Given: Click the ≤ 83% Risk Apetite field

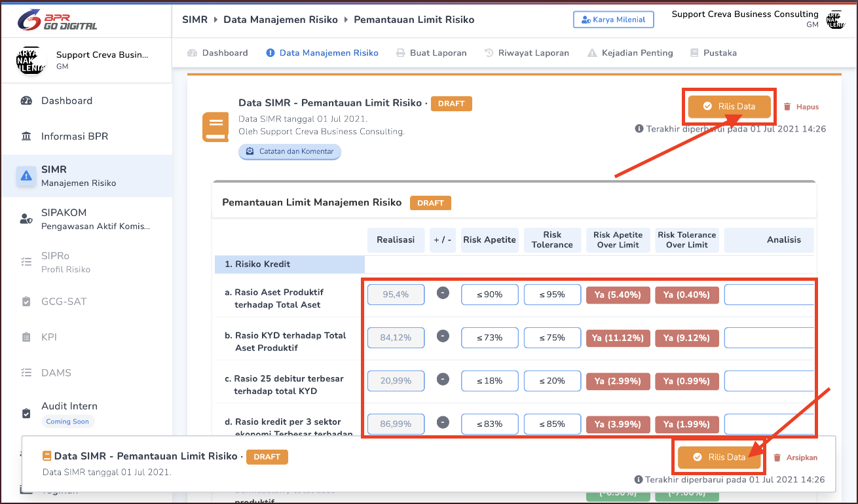Looking at the screenshot, I should pyautogui.click(x=490, y=424).
